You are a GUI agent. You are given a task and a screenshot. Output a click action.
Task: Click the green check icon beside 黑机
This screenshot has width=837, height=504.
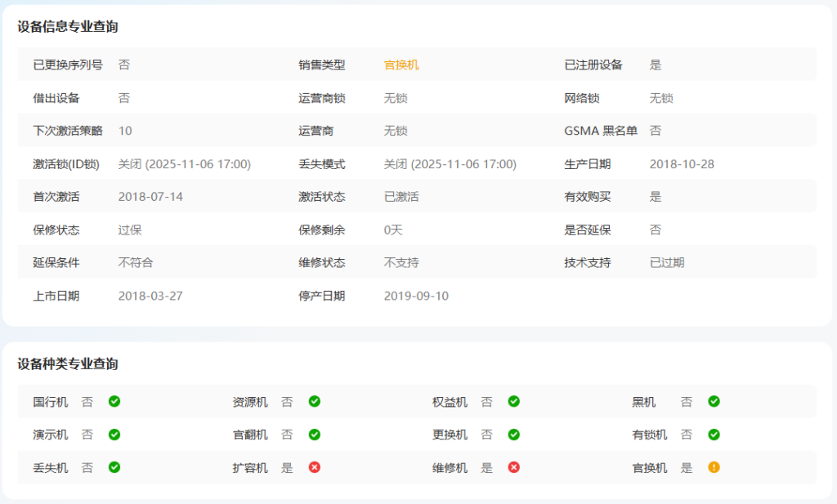[x=714, y=401]
